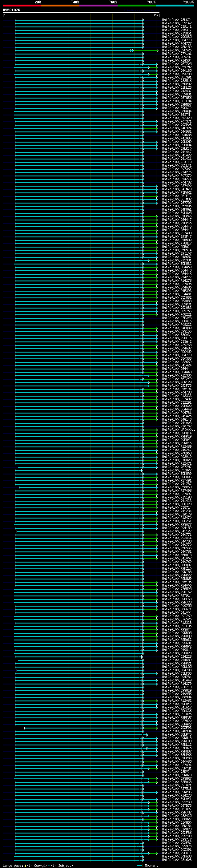Select hit label UniRef100_A5HSG6
This screenshot has width=197, height=868.
click(x=176, y=549)
